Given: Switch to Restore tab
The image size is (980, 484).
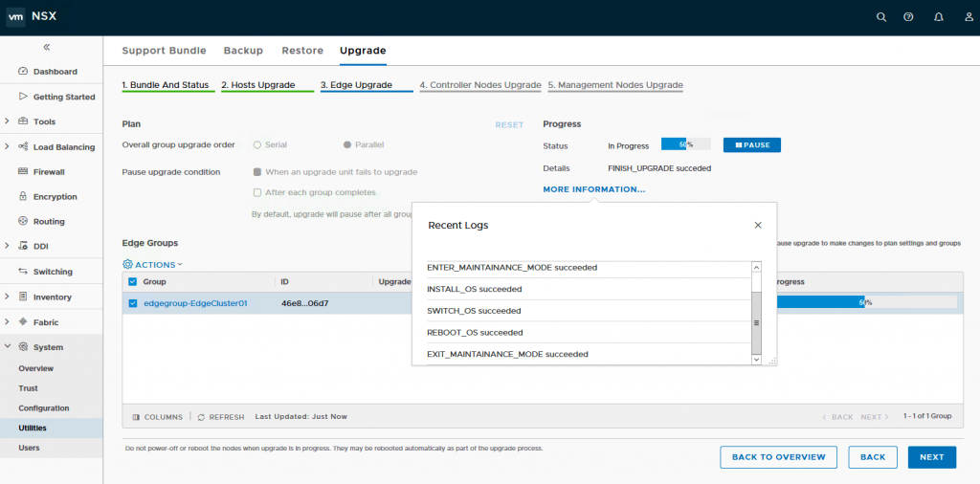Looking at the screenshot, I should 302,51.
